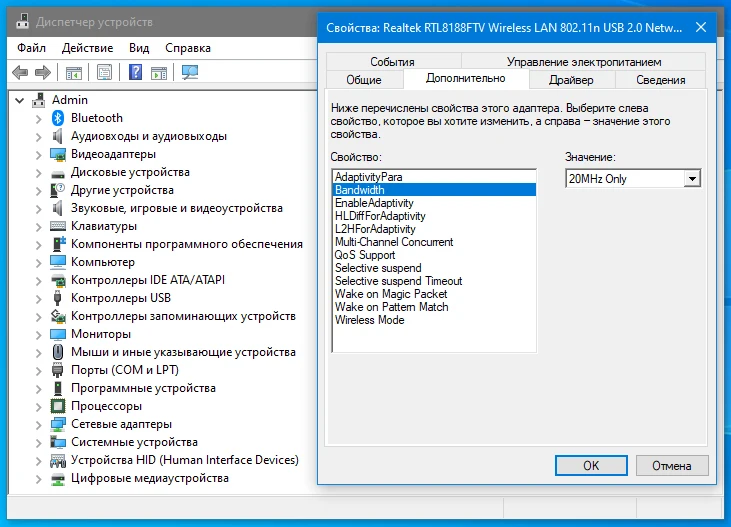Select QoS Support property

pos(434,255)
